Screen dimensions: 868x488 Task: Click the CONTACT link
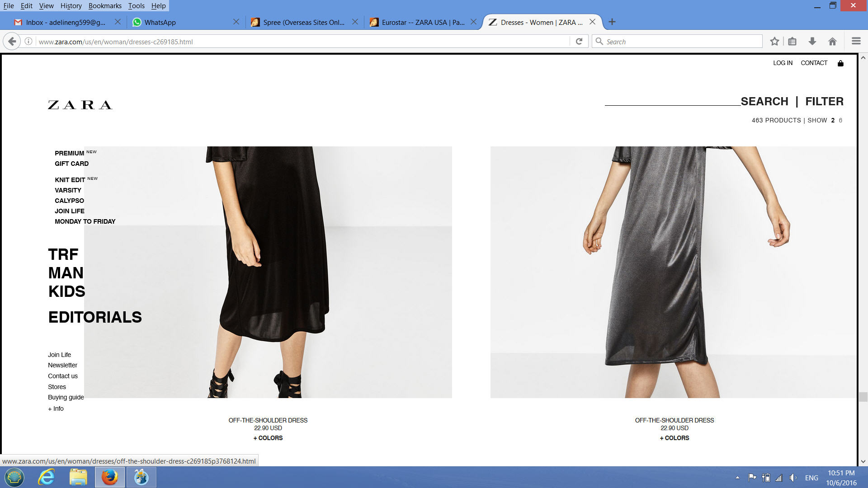tap(814, 63)
